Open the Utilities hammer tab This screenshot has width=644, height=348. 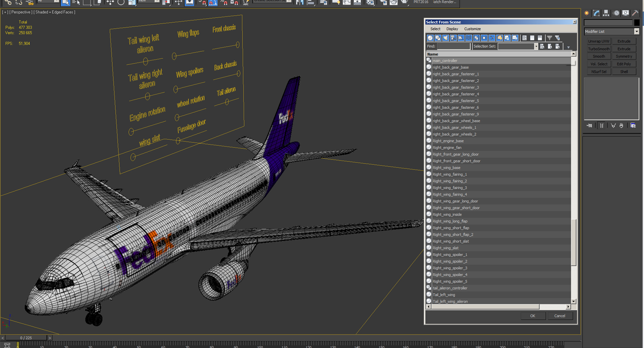pyautogui.click(x=635, y=13)
